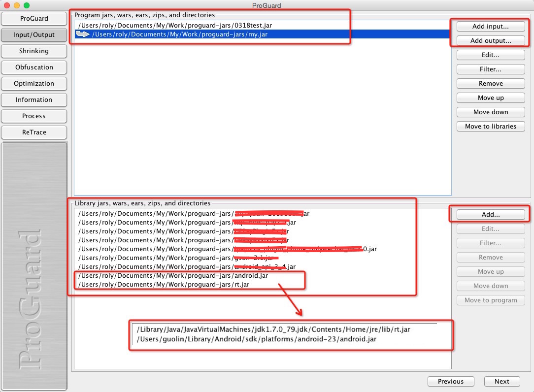Click the Add input... button
This screenshot has height=392, width=534.
coord(491,26)
